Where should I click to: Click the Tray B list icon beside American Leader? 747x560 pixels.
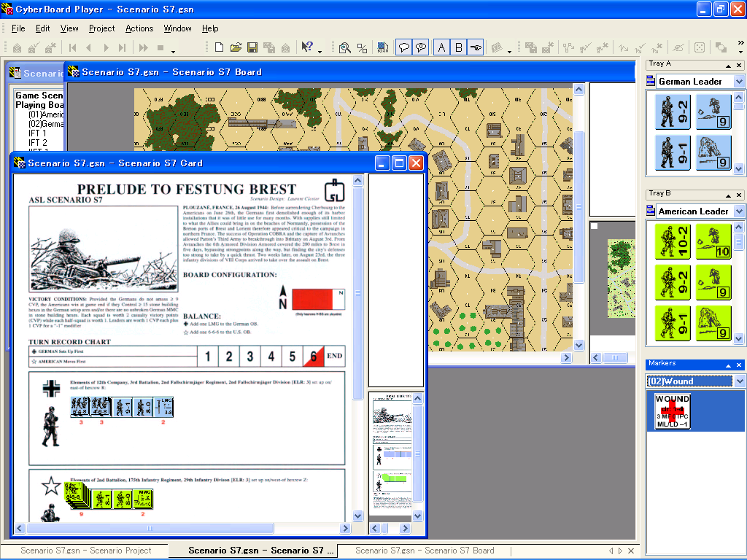pos(651,211)
